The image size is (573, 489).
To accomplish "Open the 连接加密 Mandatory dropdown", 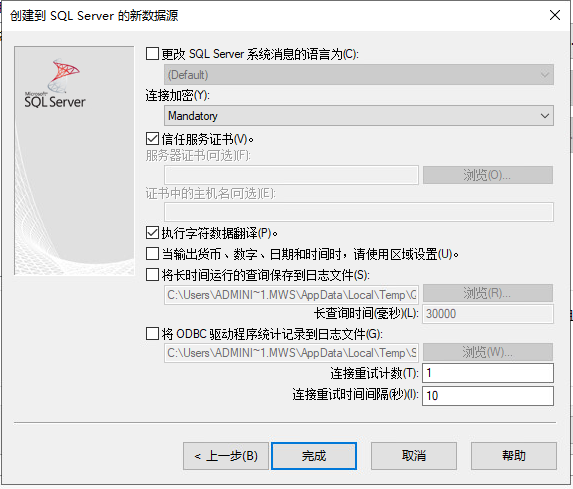I will (359, 116).
